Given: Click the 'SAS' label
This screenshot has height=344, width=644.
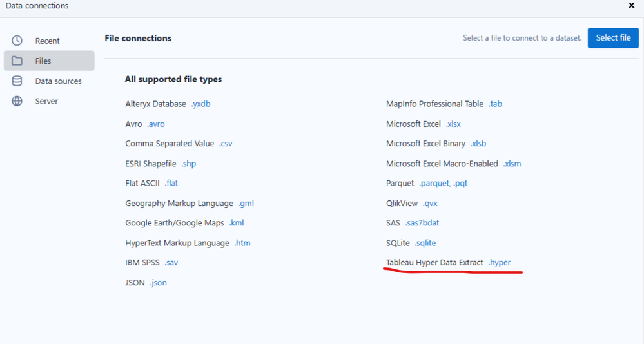Looking at the screenshot, I should pos(393,223).
